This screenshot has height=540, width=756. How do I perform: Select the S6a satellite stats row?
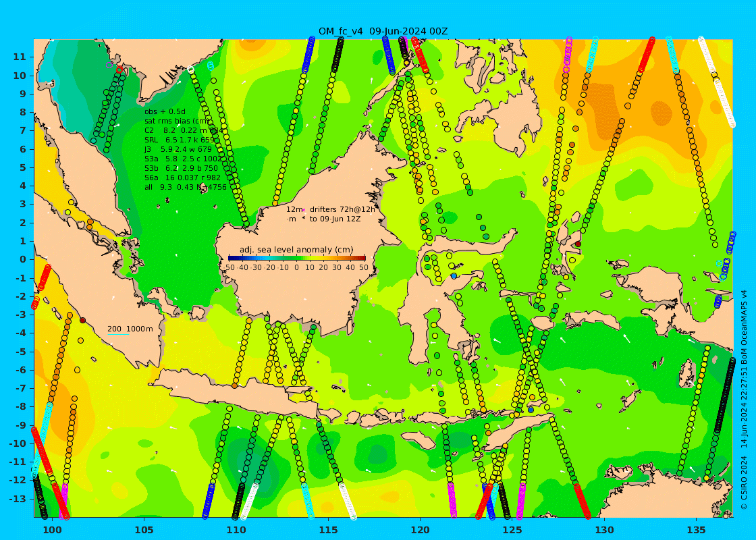click(183, 178)
